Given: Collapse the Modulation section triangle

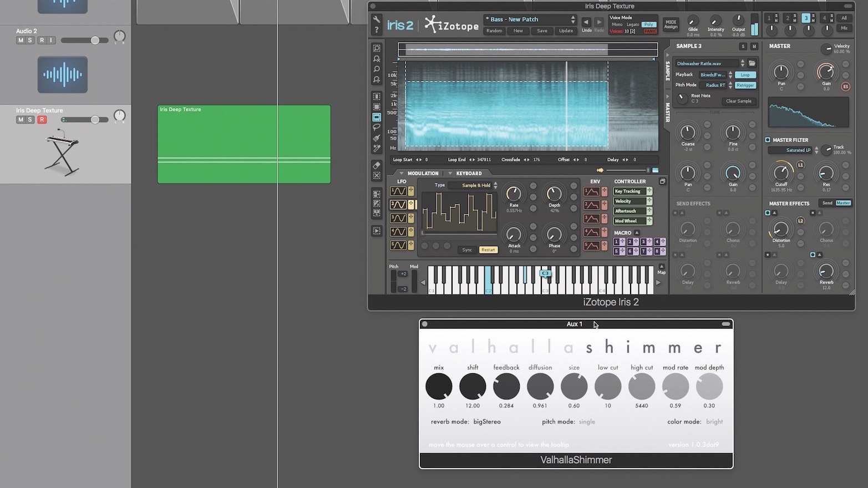Looking at the screenshot, I should 402,174.
